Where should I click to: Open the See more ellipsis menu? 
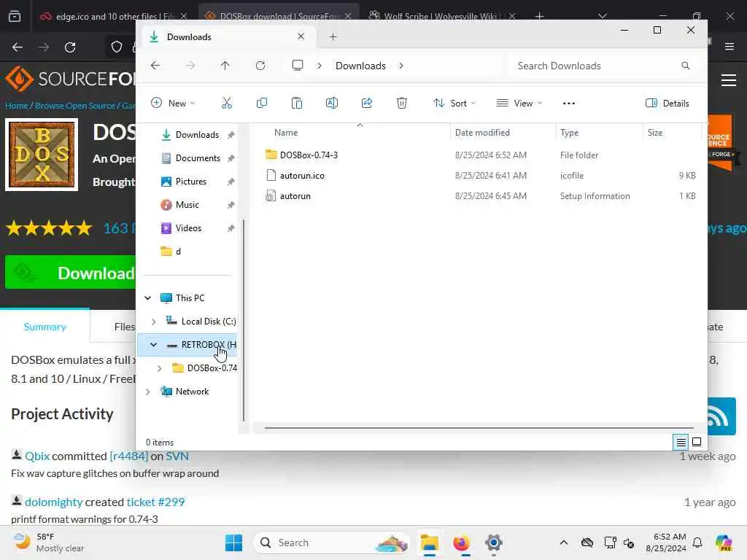(x=569, y=104)
